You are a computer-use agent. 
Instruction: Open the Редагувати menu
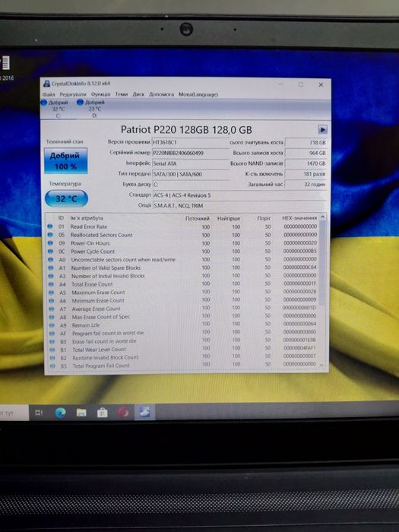click(73, 94)
